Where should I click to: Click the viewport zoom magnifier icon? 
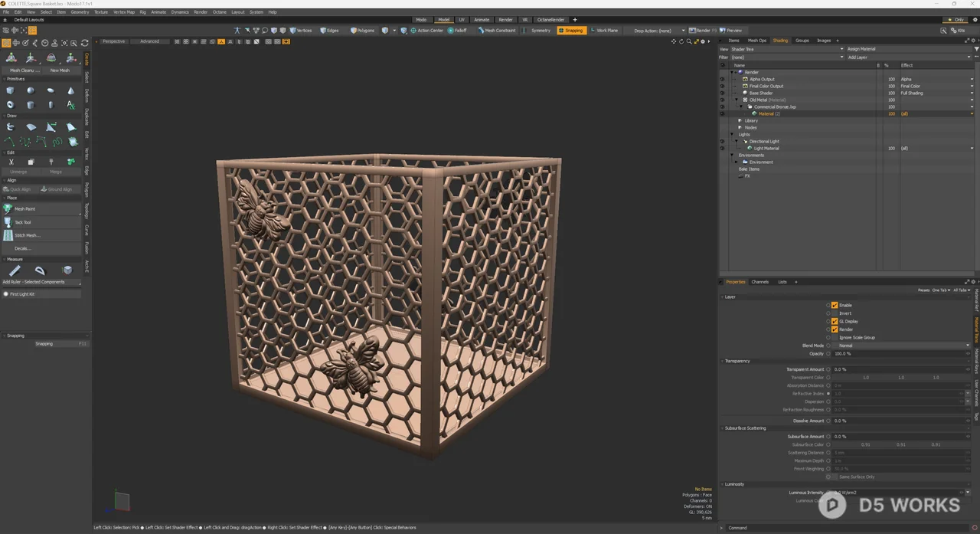point(689,41)
